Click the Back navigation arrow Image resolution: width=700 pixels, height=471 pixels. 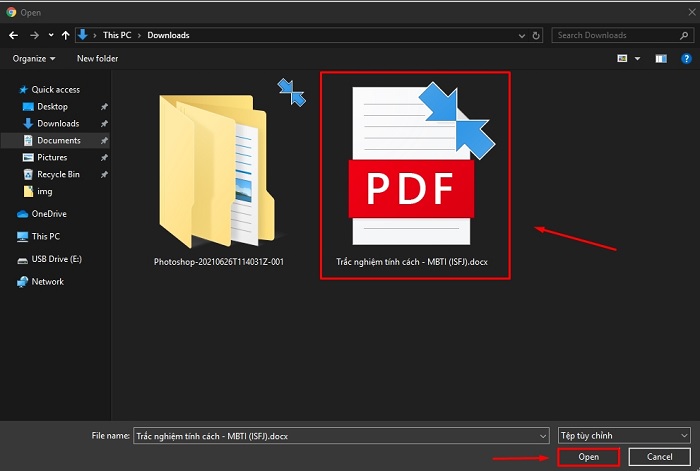click(13, 36)
